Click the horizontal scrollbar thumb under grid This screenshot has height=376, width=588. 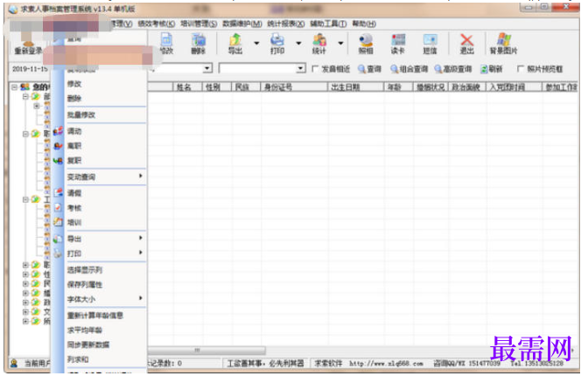(206, 350)
